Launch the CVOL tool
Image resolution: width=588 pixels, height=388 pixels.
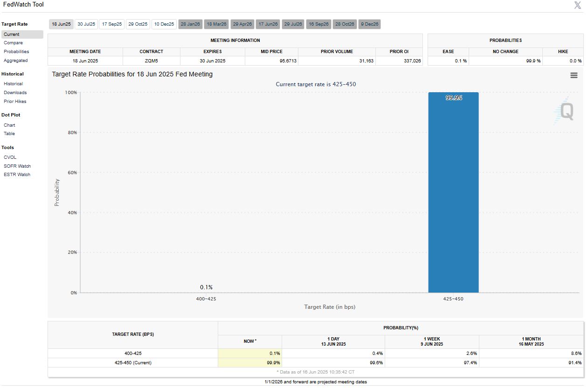[10, 157]
